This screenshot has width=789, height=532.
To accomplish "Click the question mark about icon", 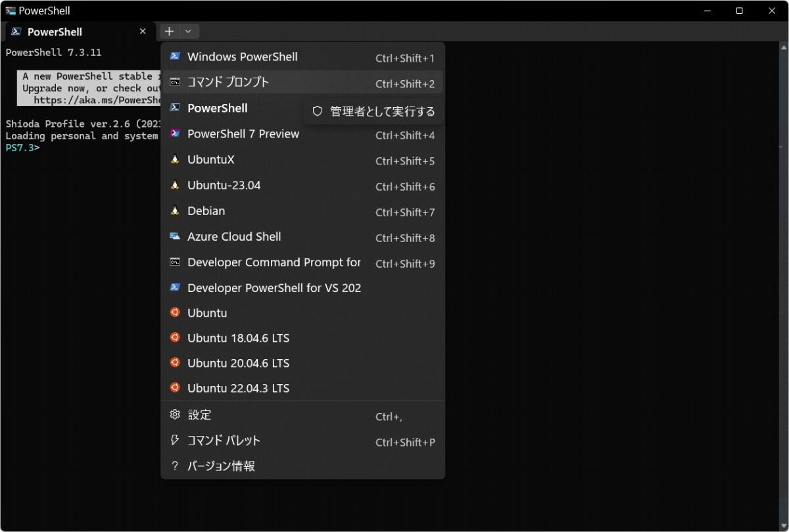I will 175,466.
